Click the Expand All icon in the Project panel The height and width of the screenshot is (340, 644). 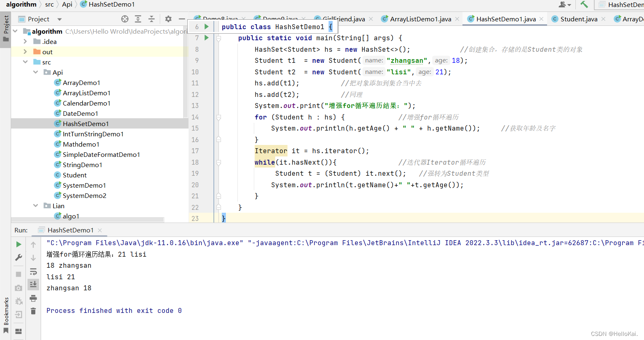[x=138, y=19]
